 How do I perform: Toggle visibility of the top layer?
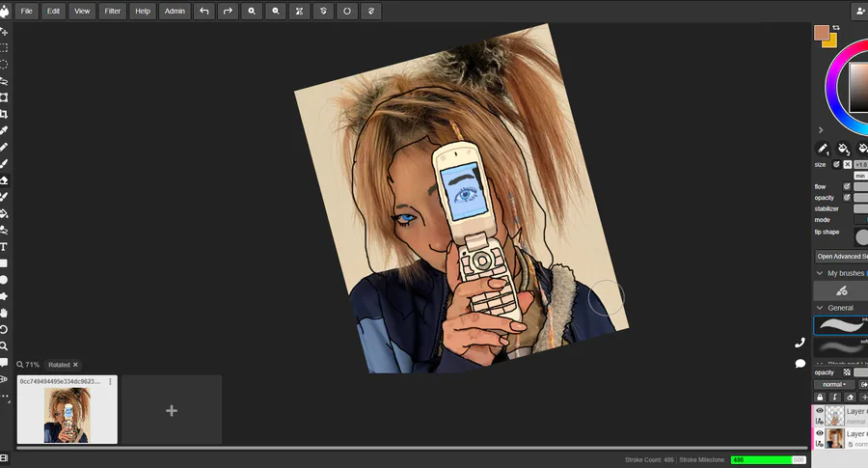click(x=820, y=411)
